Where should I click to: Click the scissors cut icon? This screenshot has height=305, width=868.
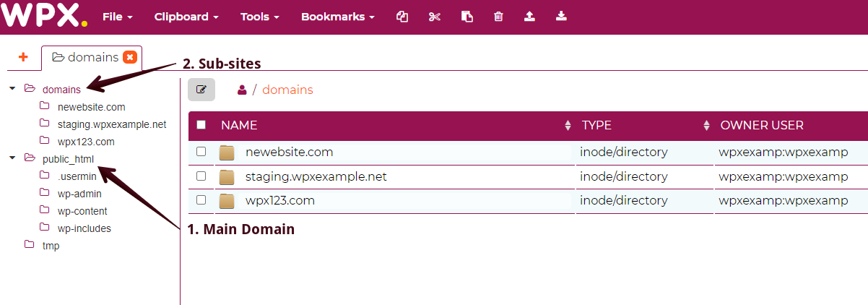click(x=434, y=17)
